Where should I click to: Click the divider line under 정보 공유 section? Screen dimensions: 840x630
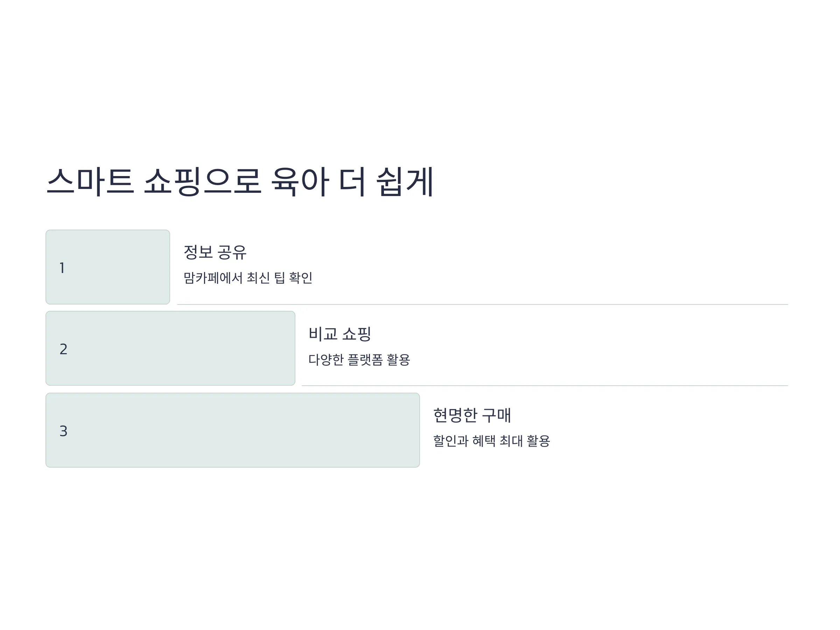(x=482, y=304)
